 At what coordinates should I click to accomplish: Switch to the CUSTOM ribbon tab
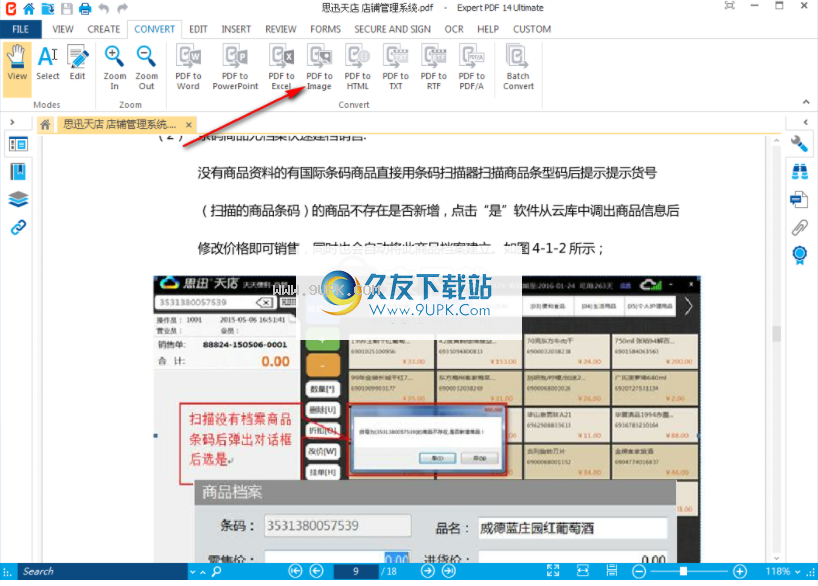[532, 29]
